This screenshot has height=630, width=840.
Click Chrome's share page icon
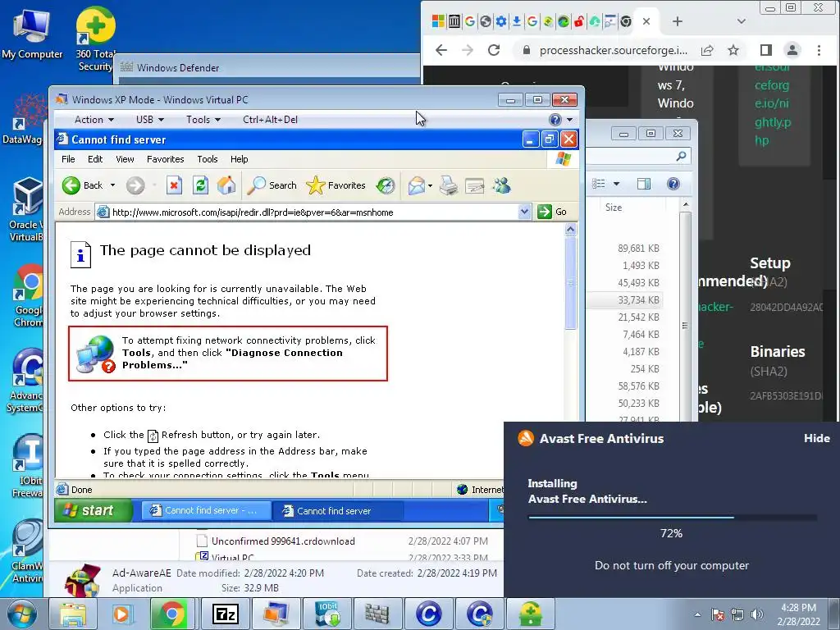tap(707, 50)
